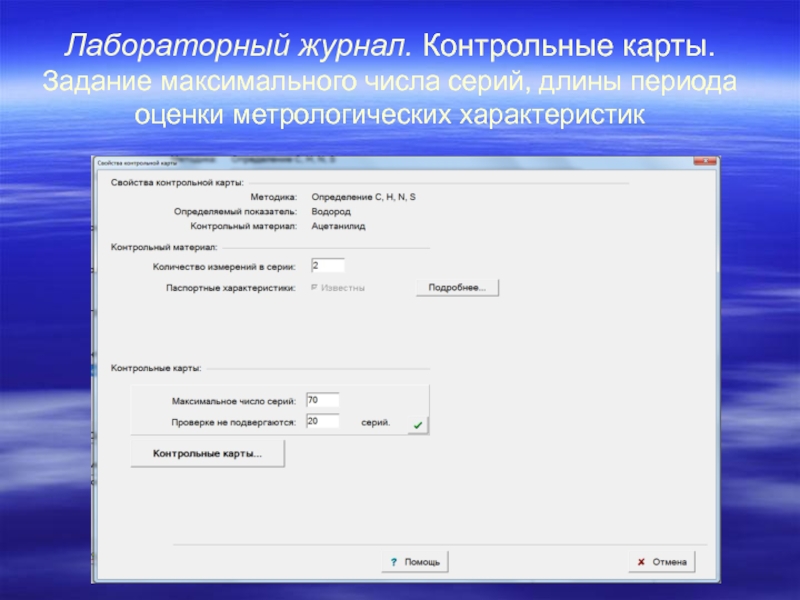The image size is (800, 600).
Task: Focus the Количество измерений в серии field
Action: coord(328,266)
